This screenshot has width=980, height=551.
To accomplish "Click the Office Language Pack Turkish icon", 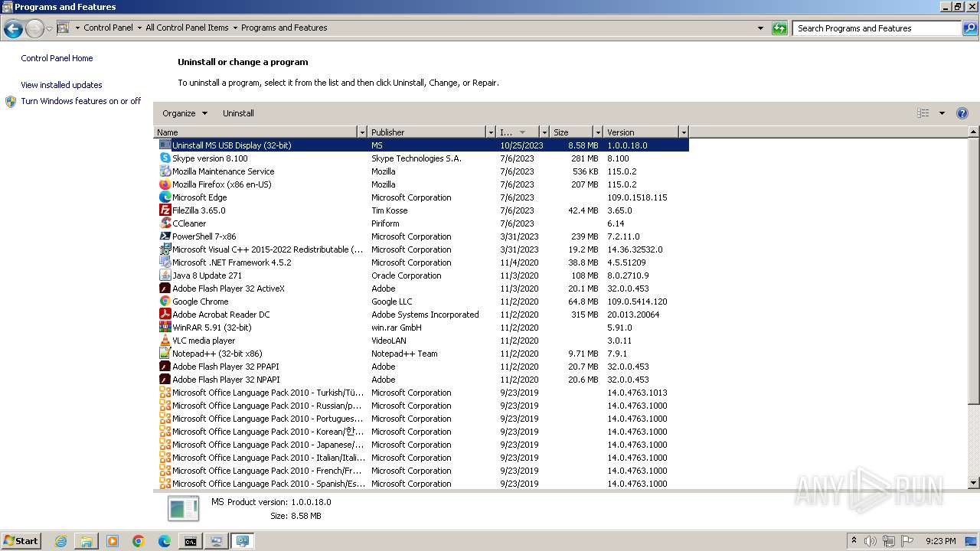I will [165, 393].
